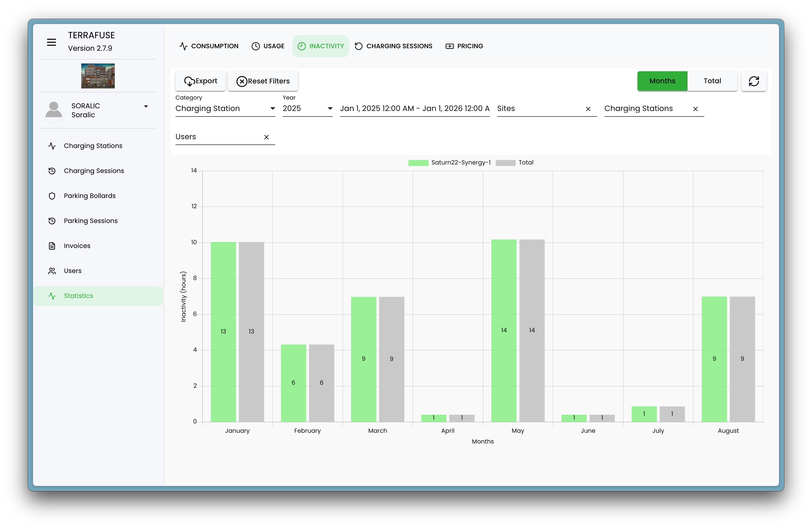This screenshot has height=528, width=812.
Task: Clear the Sites filter with X
Action: tap(588, 109)
